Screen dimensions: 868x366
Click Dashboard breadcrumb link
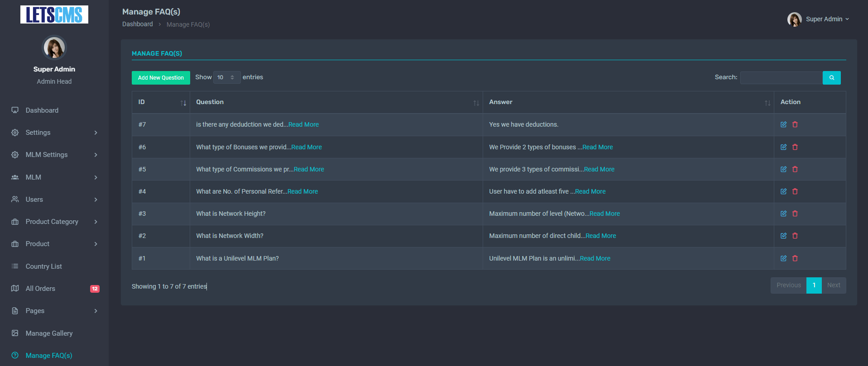[x=137, y=24]
